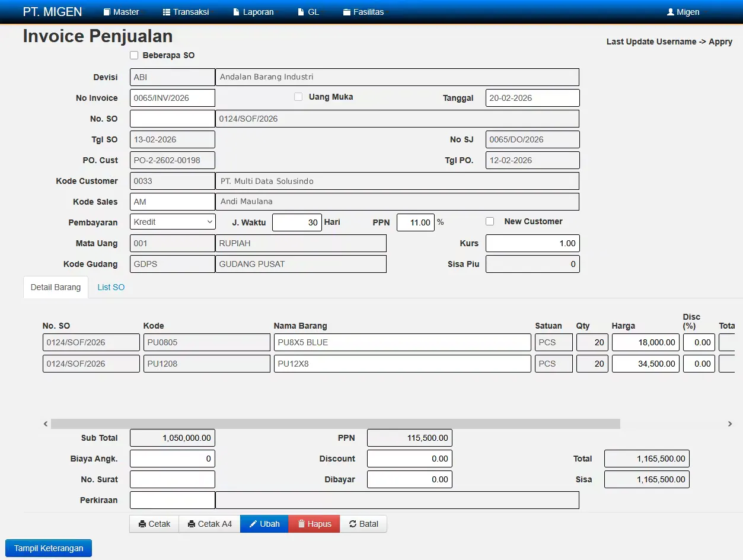Click the user icon beside Migen

(x=671, y=12)
